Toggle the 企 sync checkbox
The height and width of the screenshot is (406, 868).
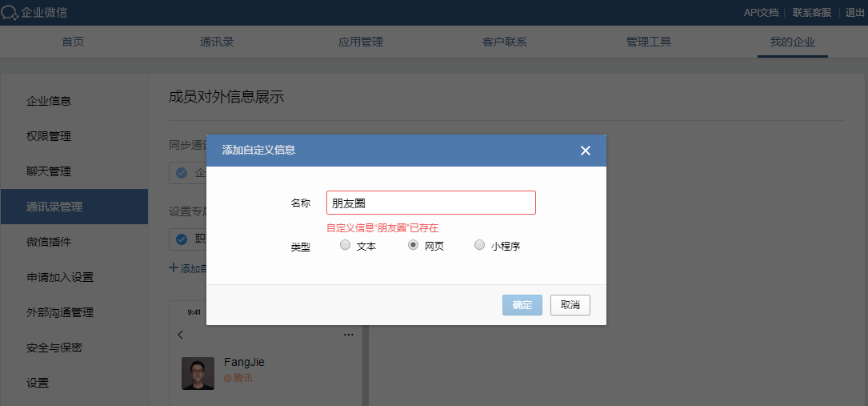point(182,173)
